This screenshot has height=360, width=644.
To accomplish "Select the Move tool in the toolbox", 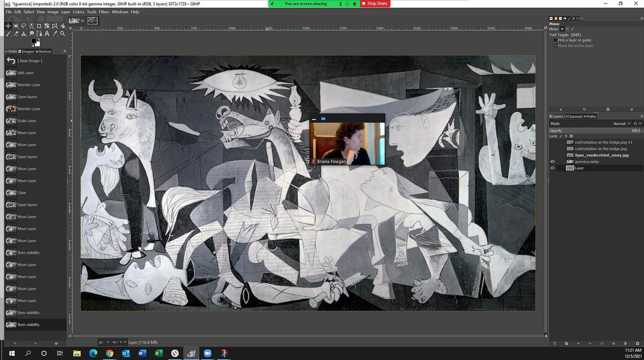I will 8,26.
